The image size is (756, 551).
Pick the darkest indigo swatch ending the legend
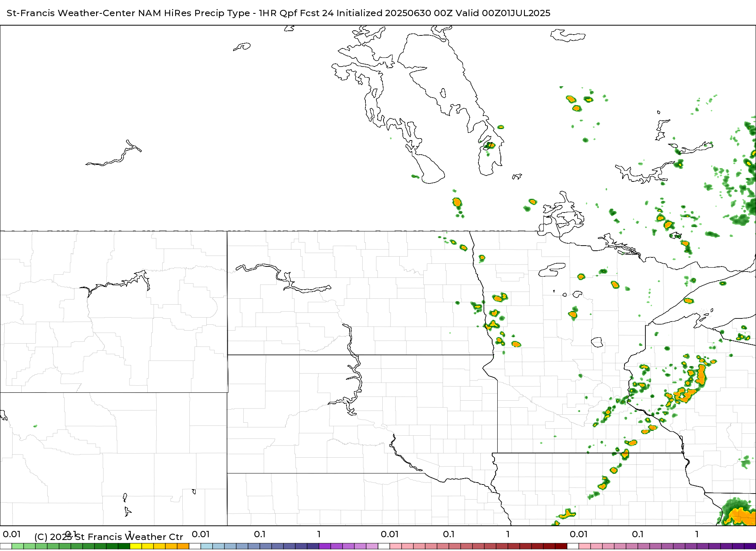click(x=750, y=546)
